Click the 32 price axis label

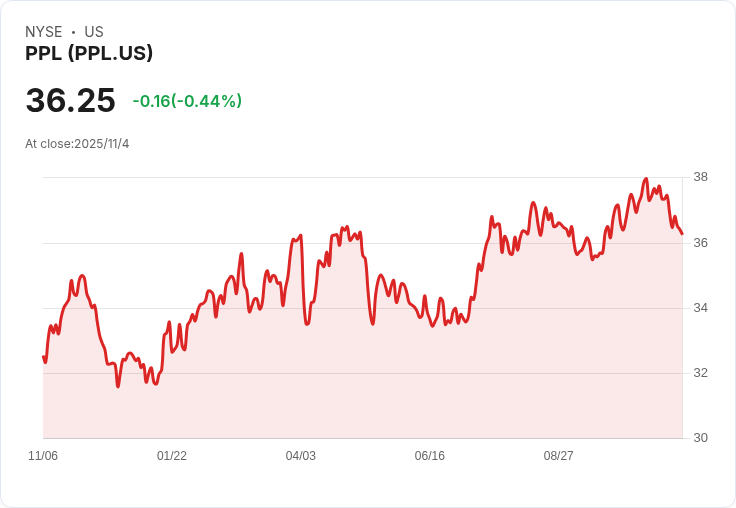point(700,373)
